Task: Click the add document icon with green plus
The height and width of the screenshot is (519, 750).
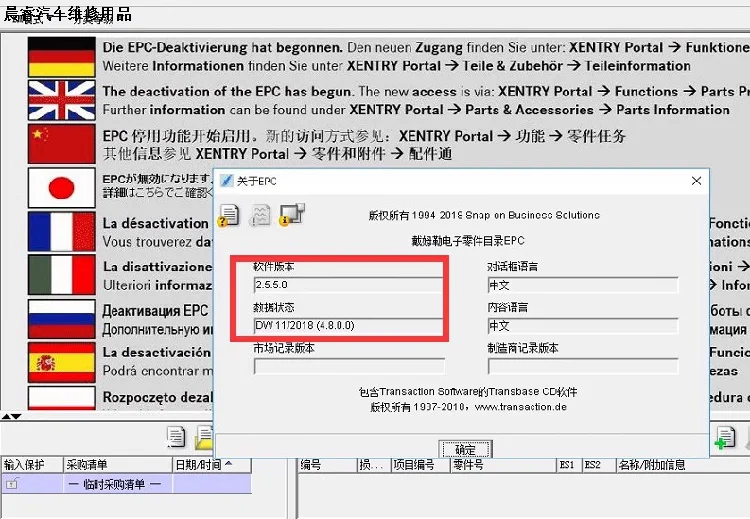Action: [x=725, y=438]
